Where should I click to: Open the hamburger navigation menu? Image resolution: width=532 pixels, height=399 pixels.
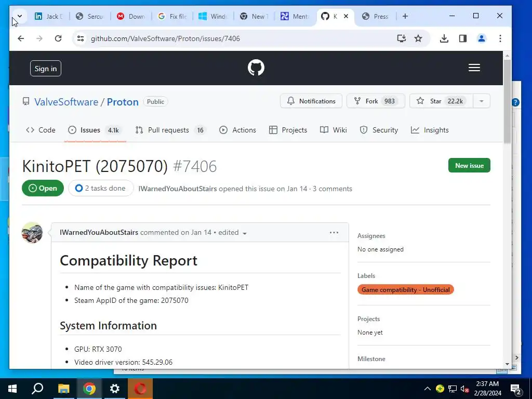[474, 68]
